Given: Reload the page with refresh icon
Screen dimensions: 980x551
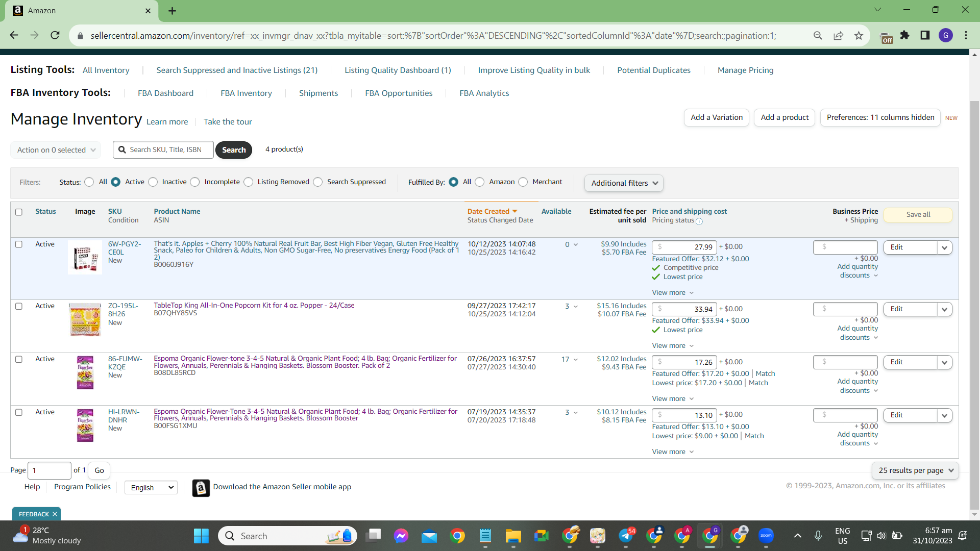Looking at the screenshot, I should pos(55,35).
